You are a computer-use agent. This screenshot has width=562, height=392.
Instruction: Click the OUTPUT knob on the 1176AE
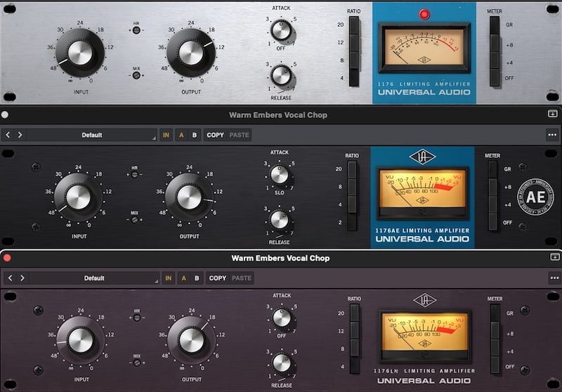point(189,197)
